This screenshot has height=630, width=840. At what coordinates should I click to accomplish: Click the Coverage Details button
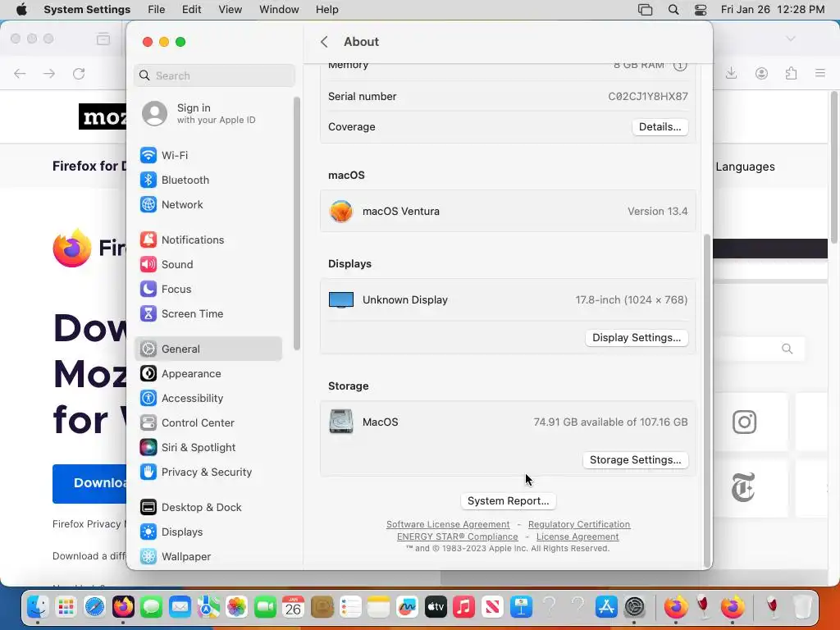point(660,127)
